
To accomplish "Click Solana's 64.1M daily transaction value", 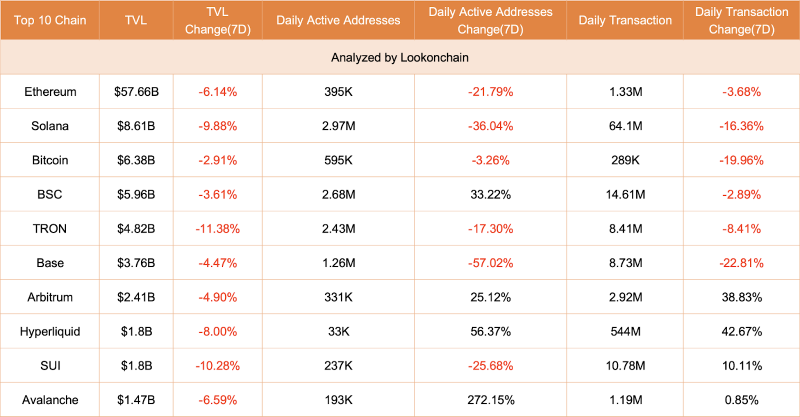I will tap(625, 126).
